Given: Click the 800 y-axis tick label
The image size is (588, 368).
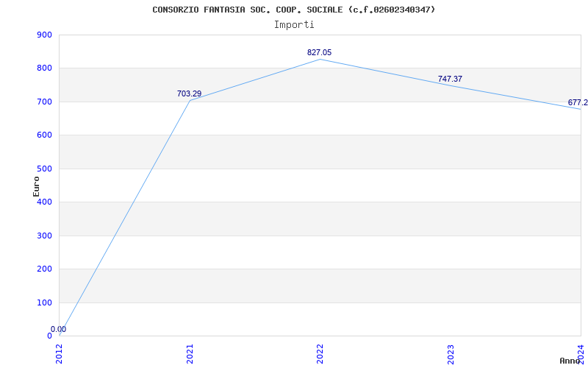Looking at the screenshot, I should coord(44,68).
